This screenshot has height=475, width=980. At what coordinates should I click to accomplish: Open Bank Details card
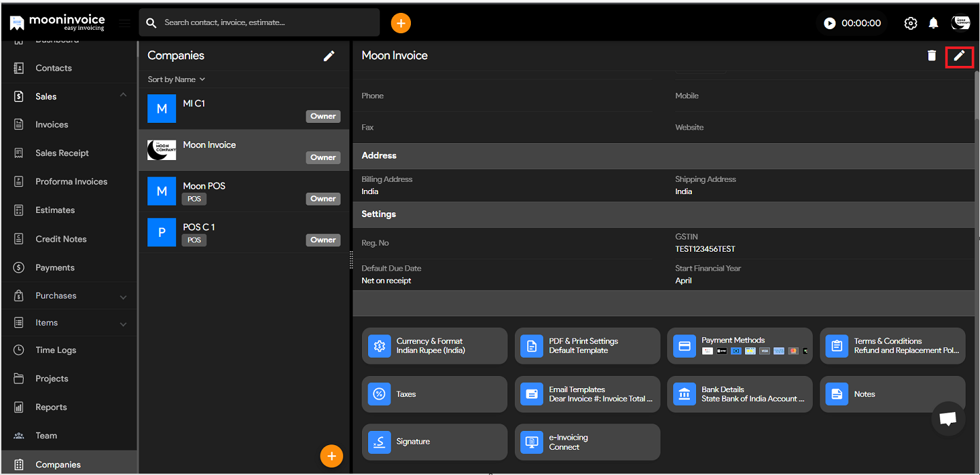[x=740, y=394]
